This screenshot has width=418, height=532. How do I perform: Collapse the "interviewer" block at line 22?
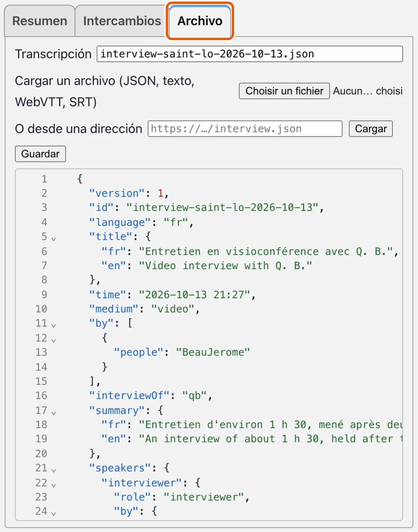(x=54, y=485)
